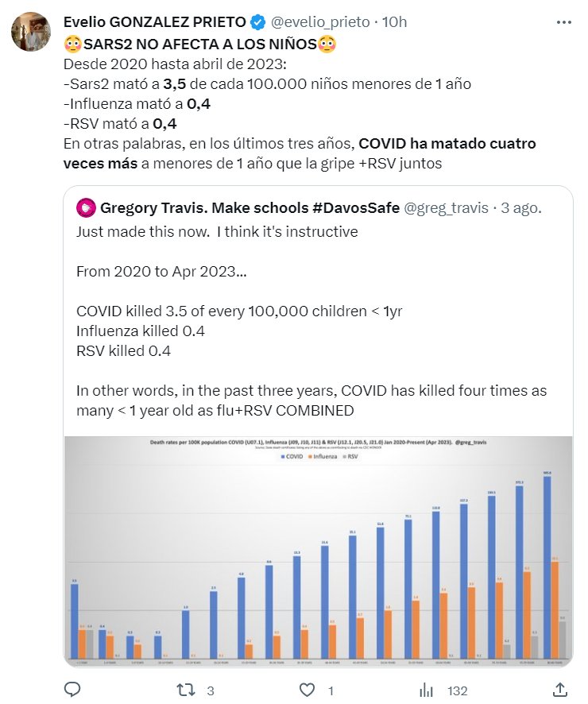
Task: Click the retweet arrows icon
Action: click(184, 690)
